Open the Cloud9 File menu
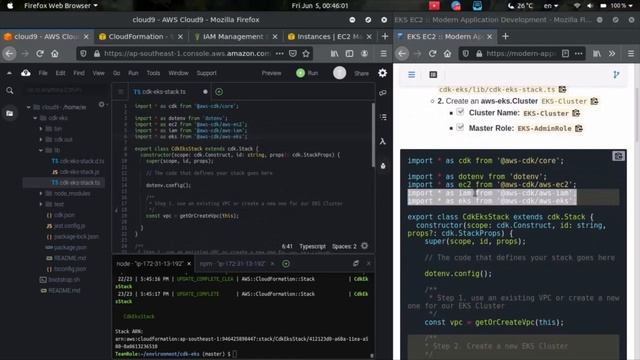The image size is (640, 360). click(x=43, y=73)
